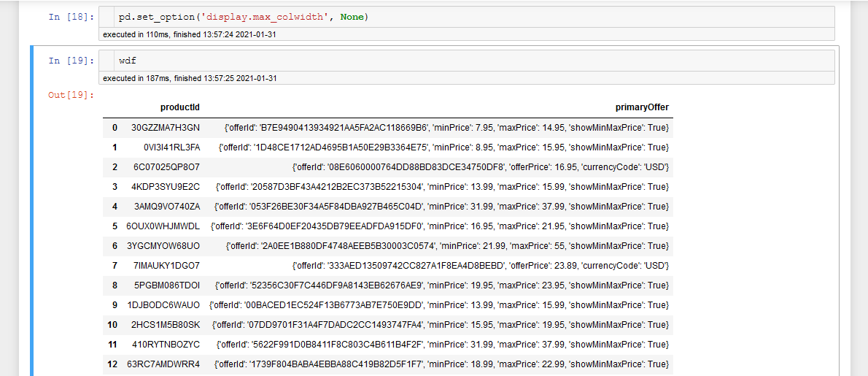Click the Out[19] output prompt
Viewport: 868px width, 376px height.
click(x=72, y=95)
